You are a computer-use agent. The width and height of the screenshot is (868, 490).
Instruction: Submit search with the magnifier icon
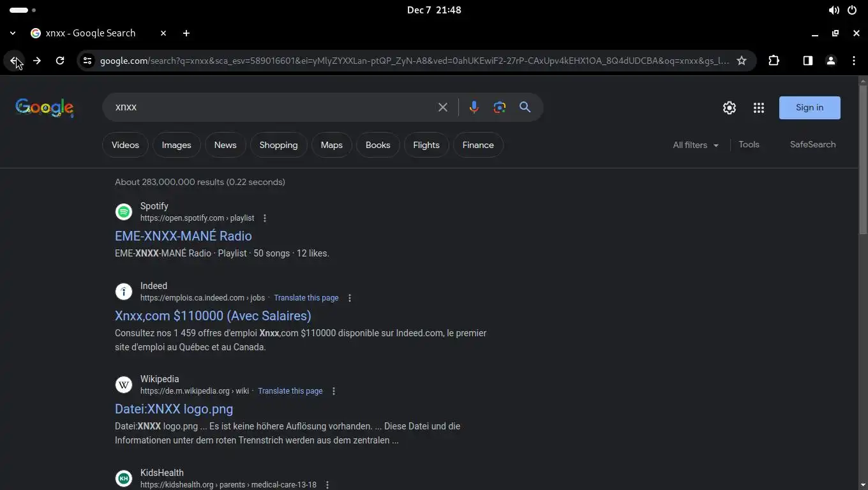[525, 107]
